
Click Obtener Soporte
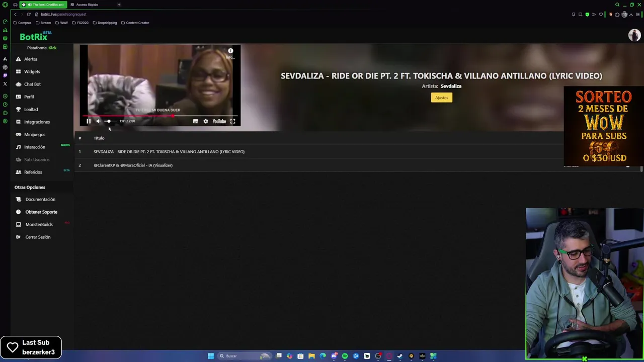(x=41, y=212)
